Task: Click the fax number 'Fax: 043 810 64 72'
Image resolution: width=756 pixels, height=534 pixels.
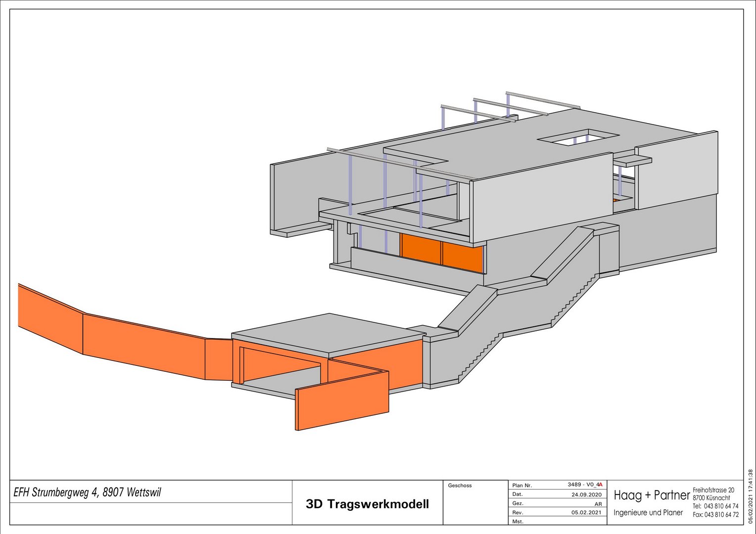Action: click(x=715, y=515)
